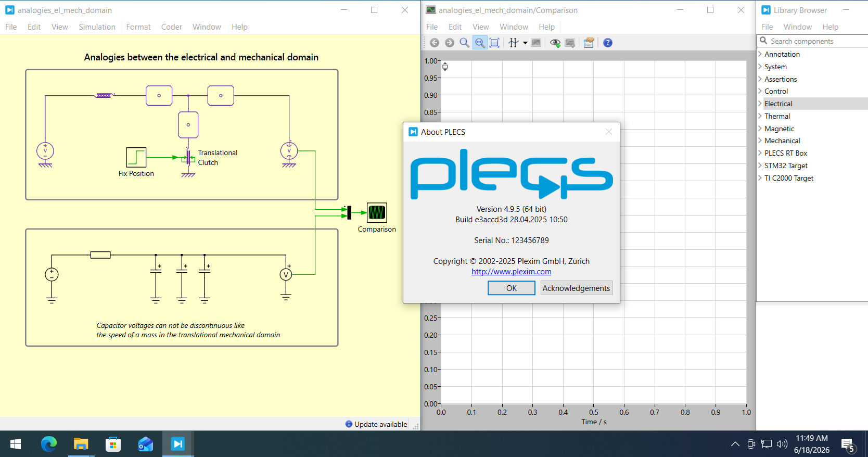Select the STM32 Target library row
The height and width of the screenshot is (457, 868).
(812, 166)
